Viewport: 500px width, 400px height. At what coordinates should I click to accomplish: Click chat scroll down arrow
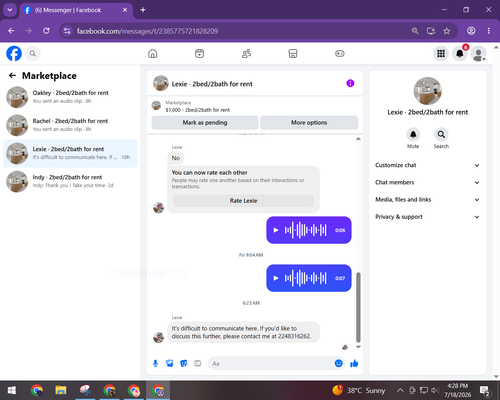pos(358,347)
